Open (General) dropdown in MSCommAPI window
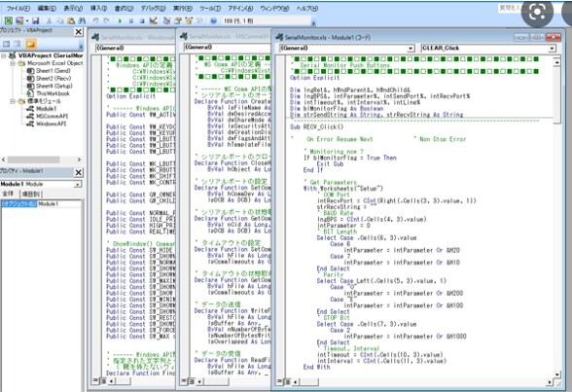Screen dimensions: 572x392 click(228, 47)
